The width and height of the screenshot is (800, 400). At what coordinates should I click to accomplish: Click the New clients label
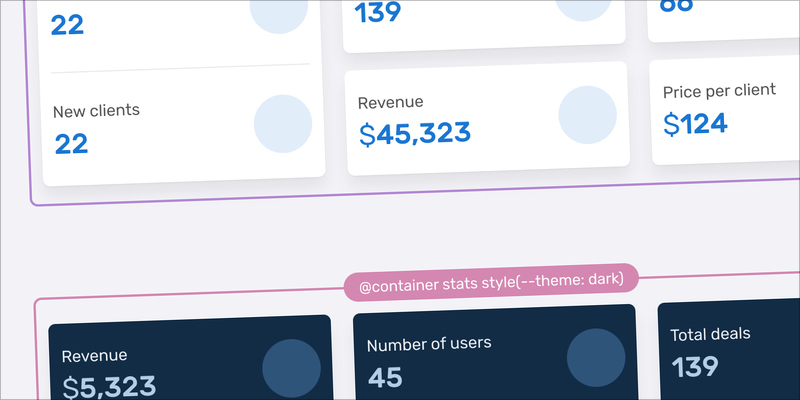click(x=96, y=111)
